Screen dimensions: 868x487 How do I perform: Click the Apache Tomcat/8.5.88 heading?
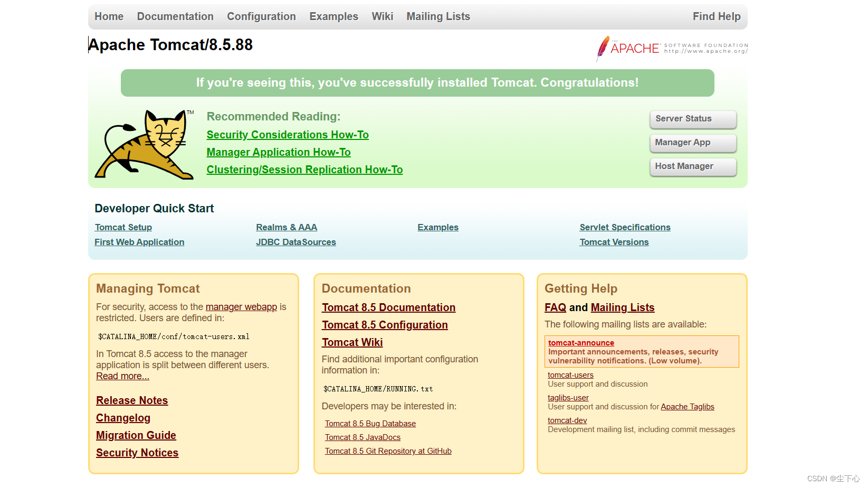[170, 45]
